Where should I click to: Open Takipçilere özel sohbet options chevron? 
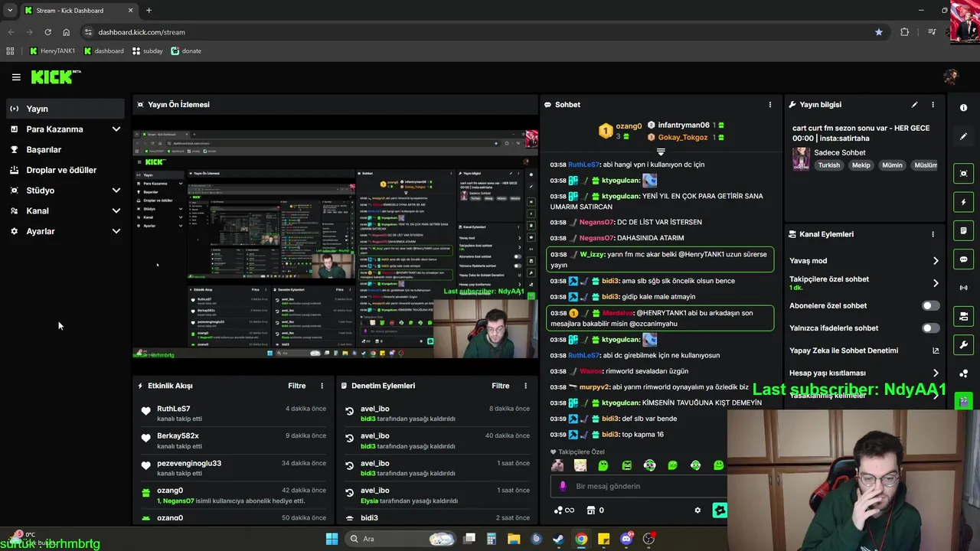coord(936,283)
